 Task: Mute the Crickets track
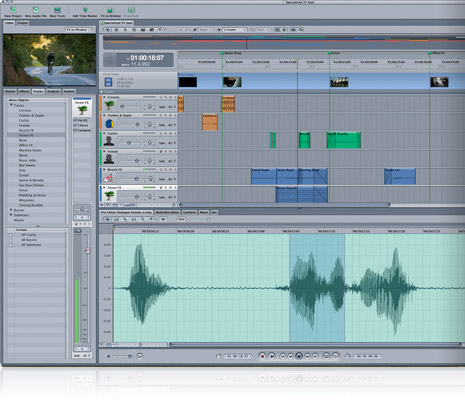tap(170, 97)
